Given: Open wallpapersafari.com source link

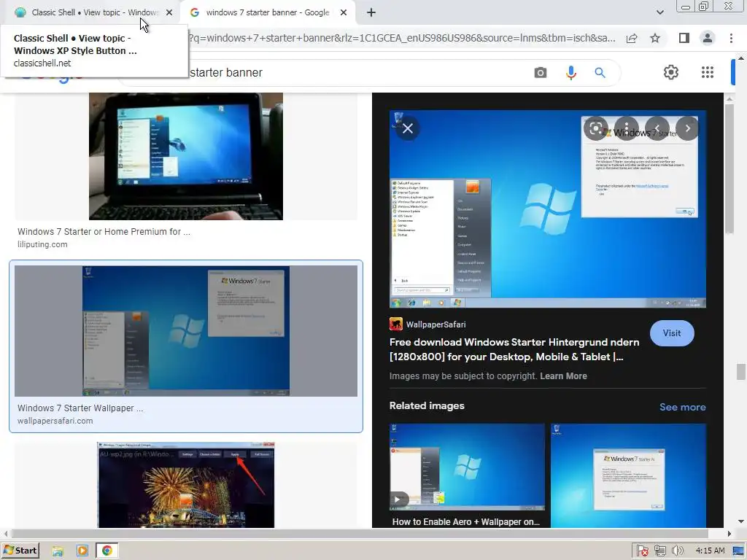Looking at the screenshot, I should (x=55, y=421).
